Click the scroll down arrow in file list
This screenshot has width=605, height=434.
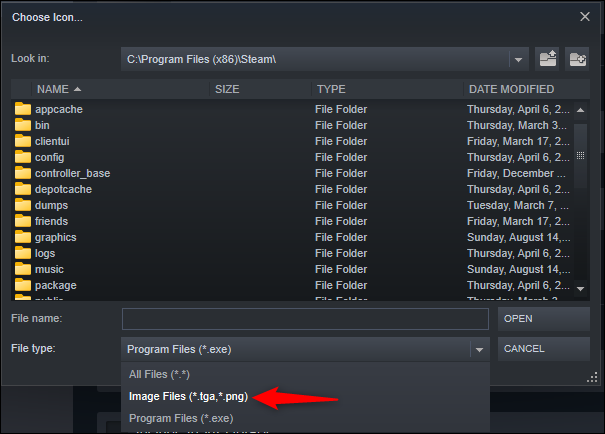click(x=580, y=288)
